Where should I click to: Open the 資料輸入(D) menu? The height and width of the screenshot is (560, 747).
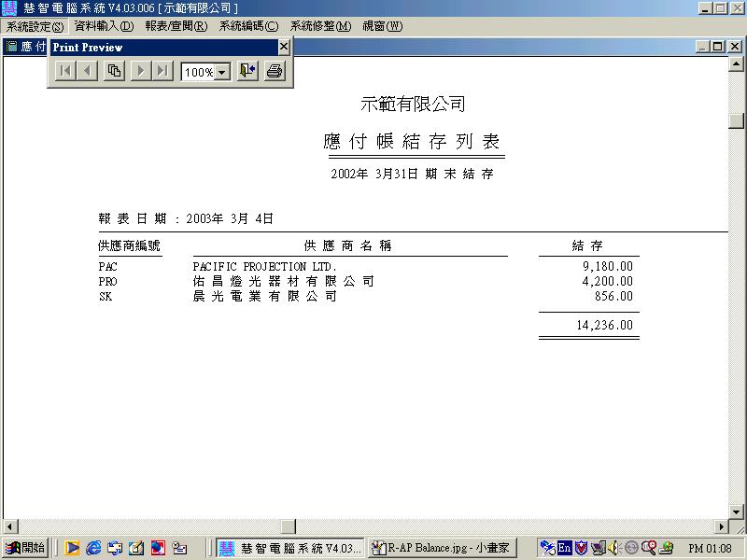click(104, 26)
